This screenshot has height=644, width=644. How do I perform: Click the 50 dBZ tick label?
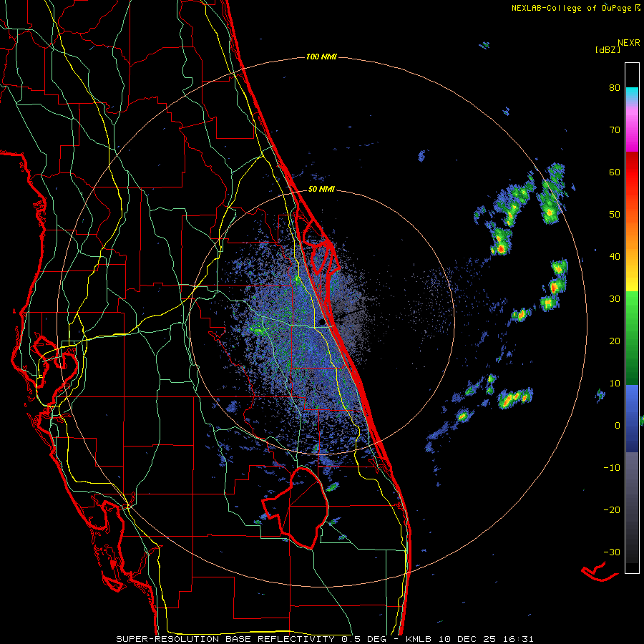pos(615,215)
